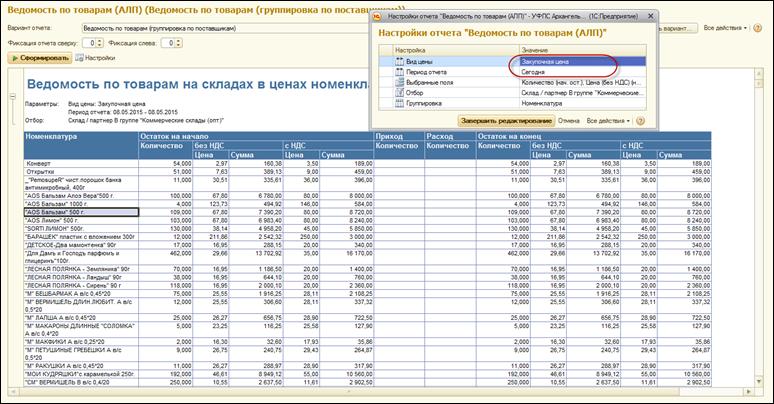Select the "AOS Лимон" 500 г. cell
This screenshot has height=404, width=774.
pos(81,220)
